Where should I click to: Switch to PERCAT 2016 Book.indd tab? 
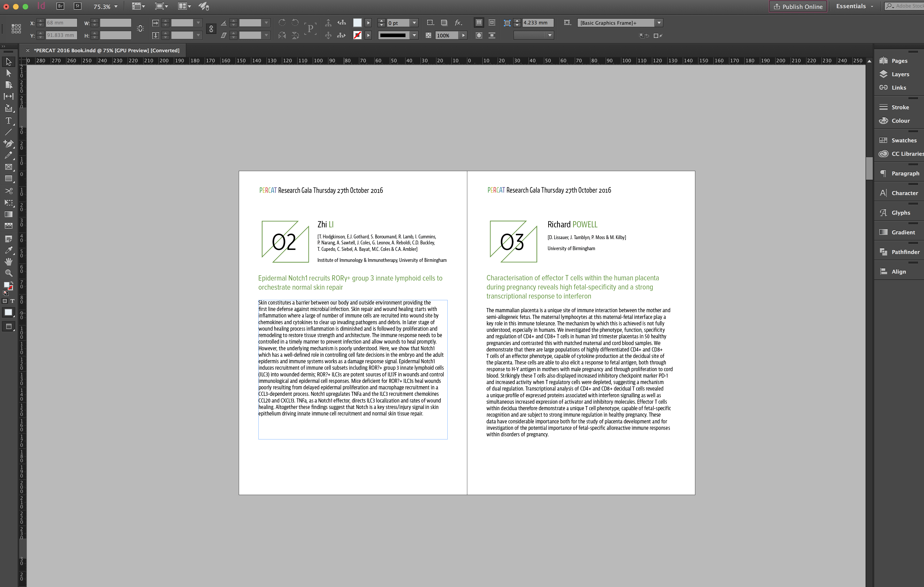[106, 50]
